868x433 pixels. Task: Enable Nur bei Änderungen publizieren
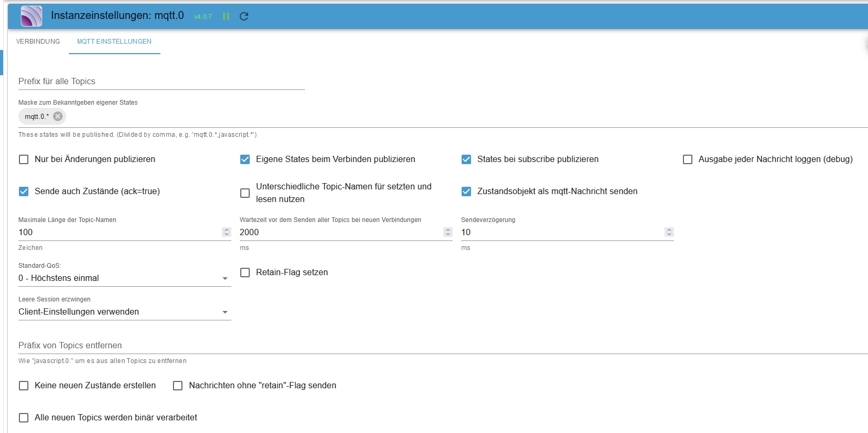(24, 159)
